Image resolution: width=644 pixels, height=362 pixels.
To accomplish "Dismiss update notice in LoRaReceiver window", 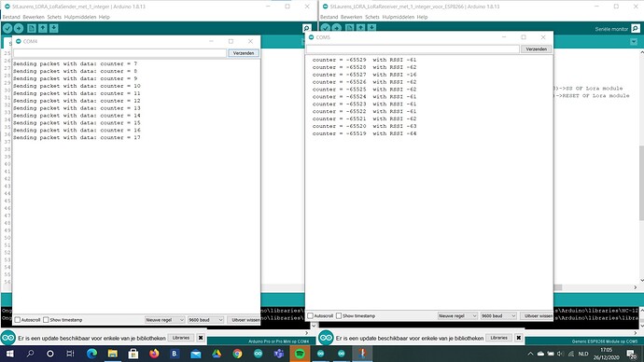I will pos(518,338).
